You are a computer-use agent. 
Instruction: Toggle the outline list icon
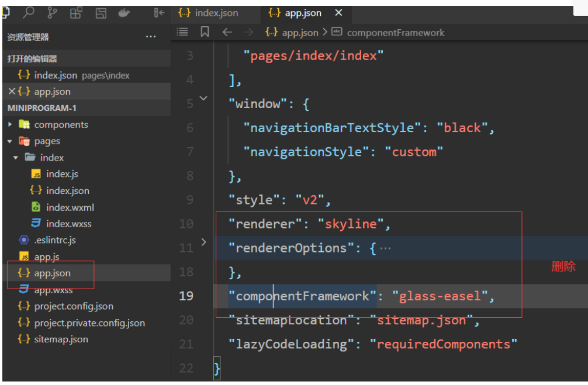pos(182,32)
